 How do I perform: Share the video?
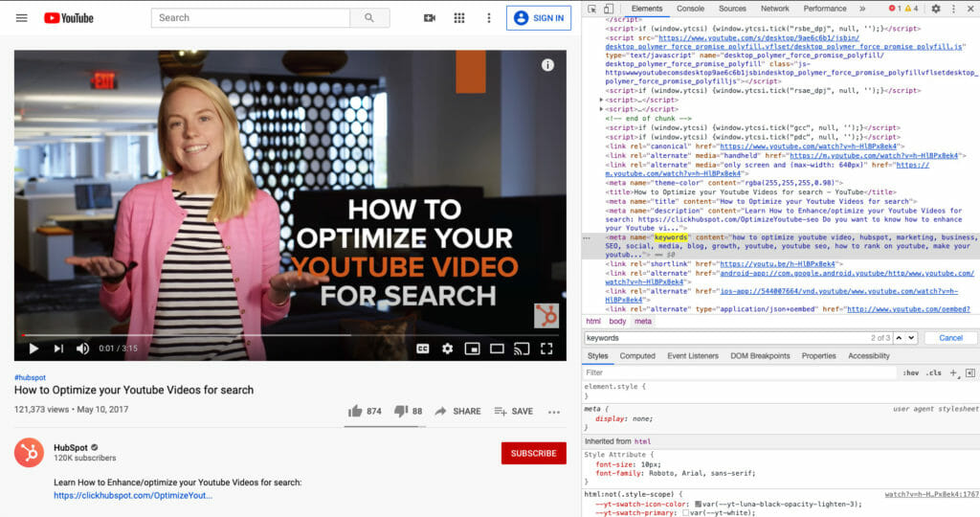click(x=458, y=412)
